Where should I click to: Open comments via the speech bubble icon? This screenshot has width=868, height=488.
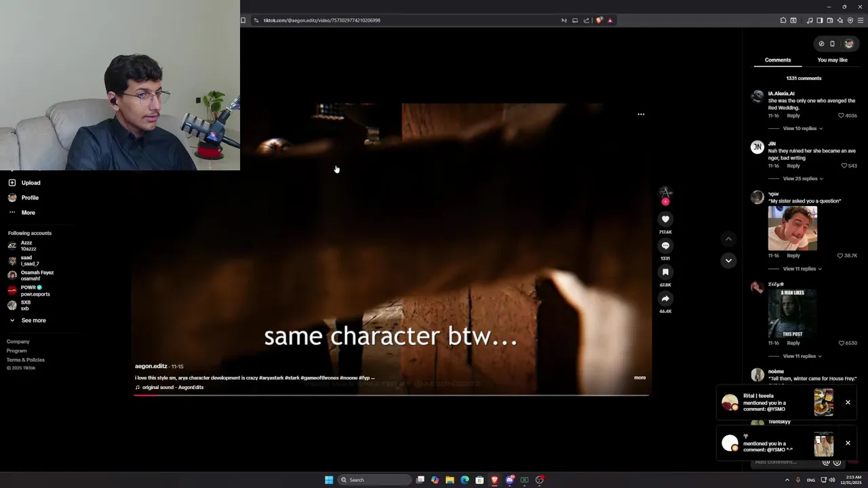pyautogui.click(x=665, y=245)
